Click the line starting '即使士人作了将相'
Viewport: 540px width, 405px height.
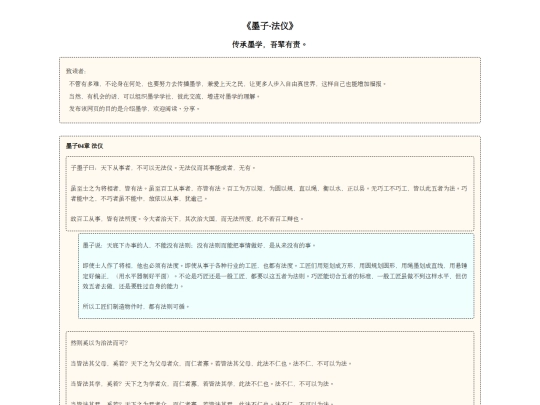pos(275,266)
